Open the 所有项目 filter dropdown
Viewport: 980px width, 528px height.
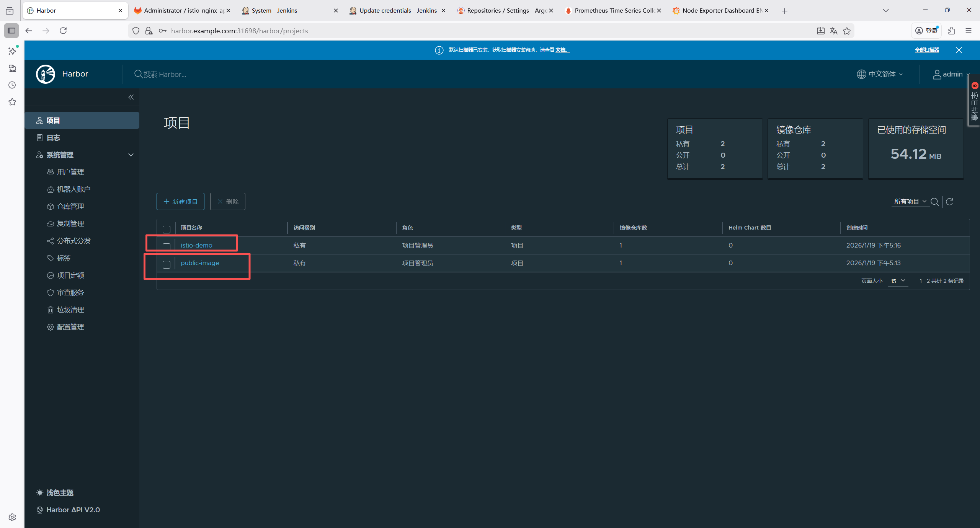coord(910,202)
